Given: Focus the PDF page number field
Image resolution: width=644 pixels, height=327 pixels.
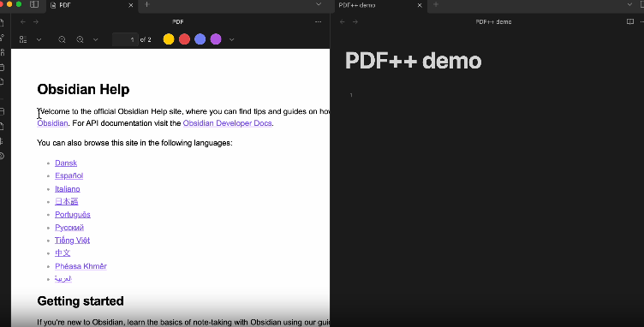Looking at the screenshot, I should [x=125, y=39].
